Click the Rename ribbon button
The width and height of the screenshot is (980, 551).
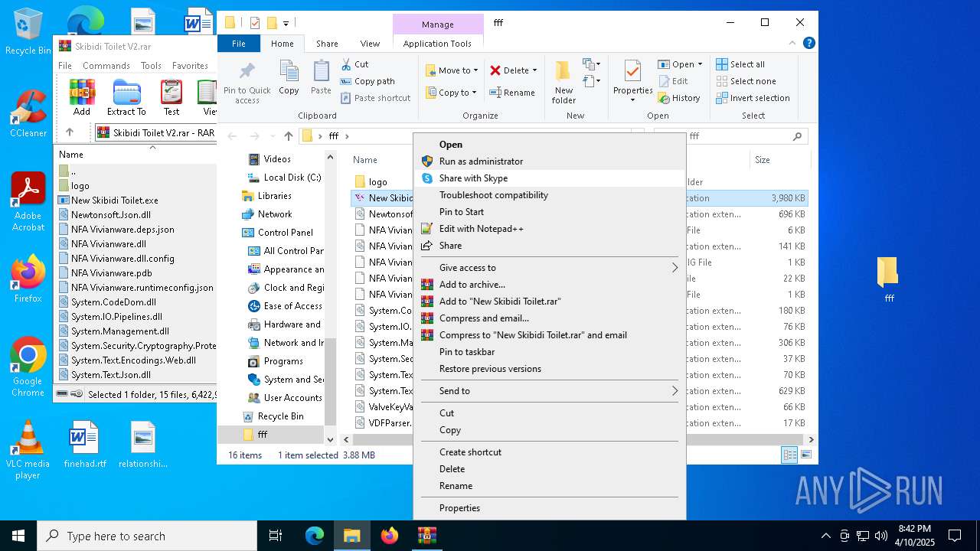512,93
